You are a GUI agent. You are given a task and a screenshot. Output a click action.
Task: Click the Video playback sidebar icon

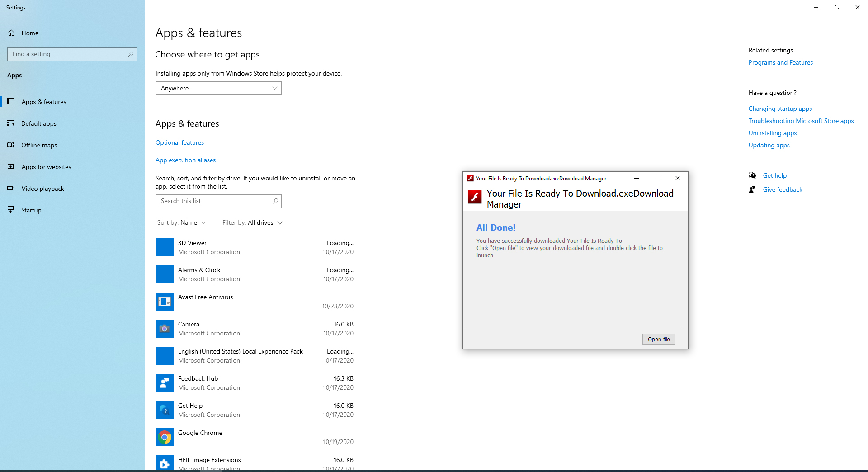coord(11,188)
